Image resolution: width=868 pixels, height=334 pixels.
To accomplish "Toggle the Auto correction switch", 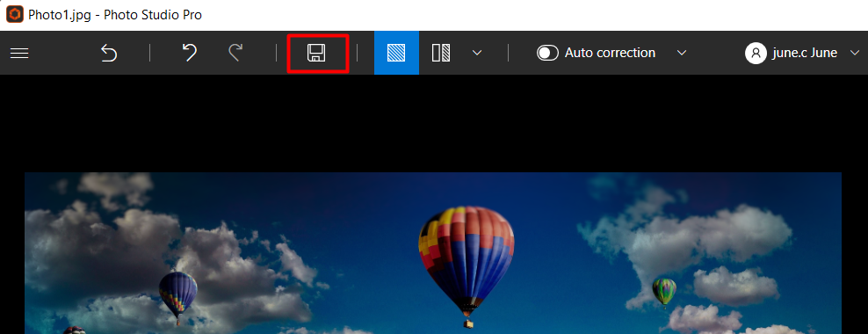I will coord(547,53).
